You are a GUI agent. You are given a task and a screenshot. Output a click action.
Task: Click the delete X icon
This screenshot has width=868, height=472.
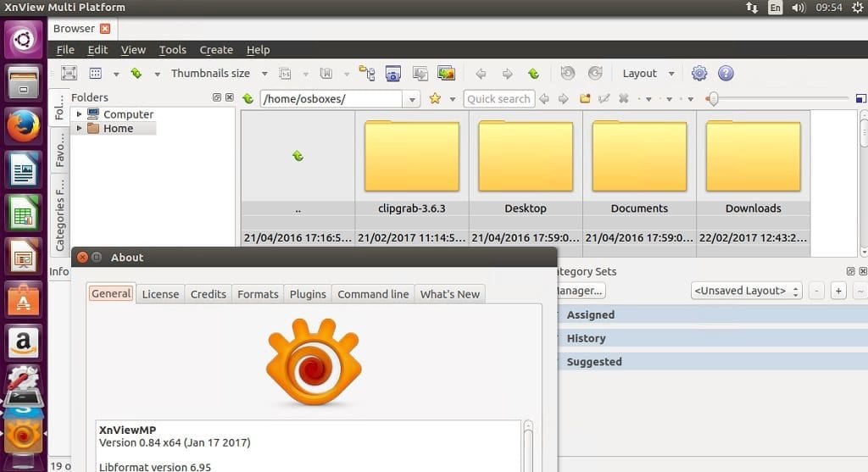point(623,98)
